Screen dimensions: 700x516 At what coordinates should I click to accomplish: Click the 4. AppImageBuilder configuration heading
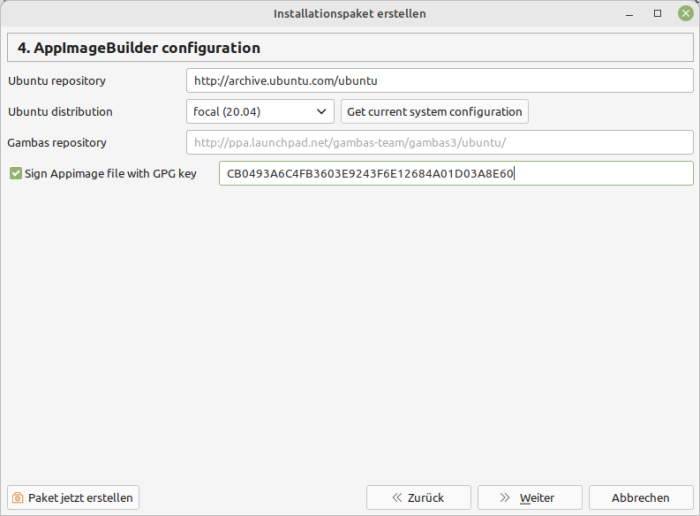pos(139,48)
